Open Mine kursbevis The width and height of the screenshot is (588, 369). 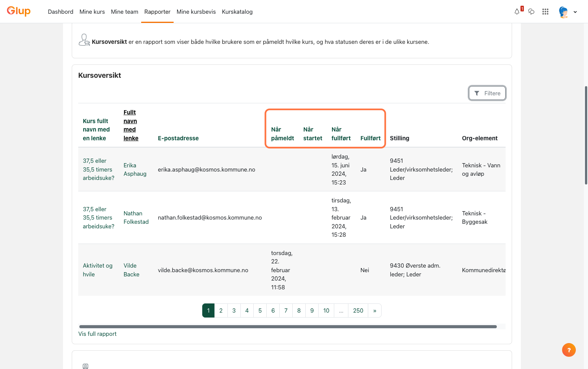pos(196,12)
